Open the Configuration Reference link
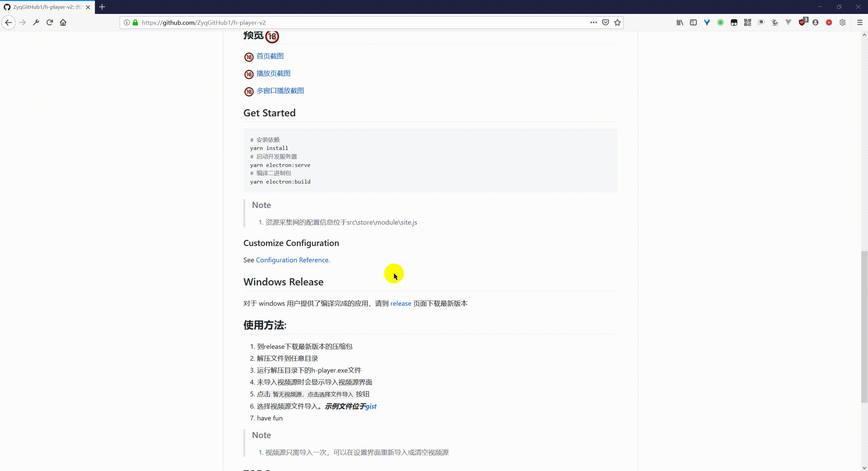Image resolution: width=868 pixels, height=471 pixels. (x=292, y=260)
